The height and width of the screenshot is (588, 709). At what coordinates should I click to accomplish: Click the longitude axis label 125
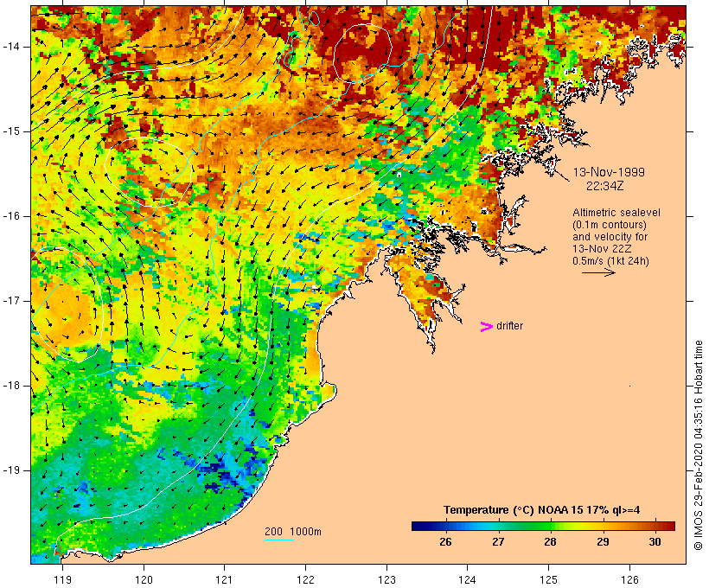[x=548, y=579]
